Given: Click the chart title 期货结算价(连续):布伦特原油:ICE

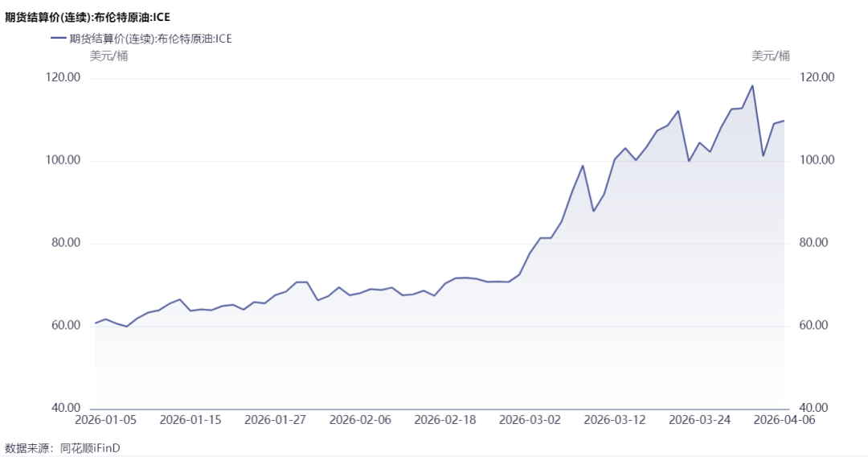Looking at the screenshot, I should click(88, 18).
